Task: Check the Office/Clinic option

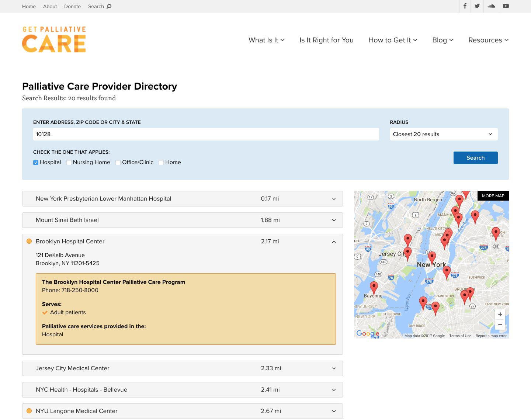Action: pos(118,163)
